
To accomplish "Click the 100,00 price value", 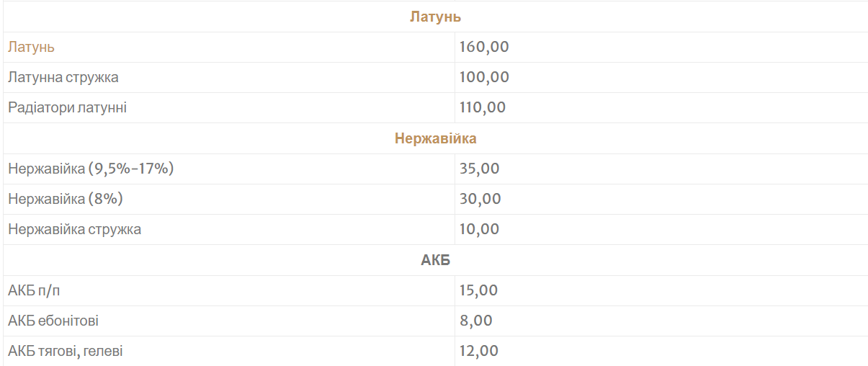I will pos(484,77).
